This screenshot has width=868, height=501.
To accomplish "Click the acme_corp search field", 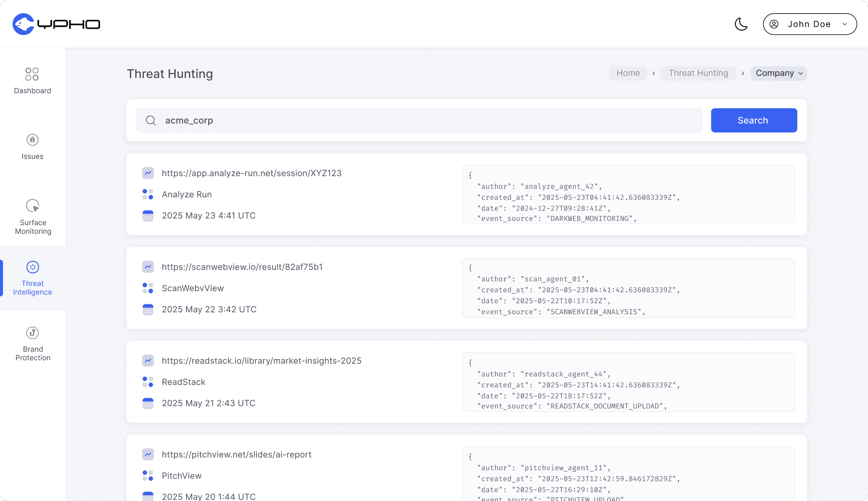I will coord(419,120).
